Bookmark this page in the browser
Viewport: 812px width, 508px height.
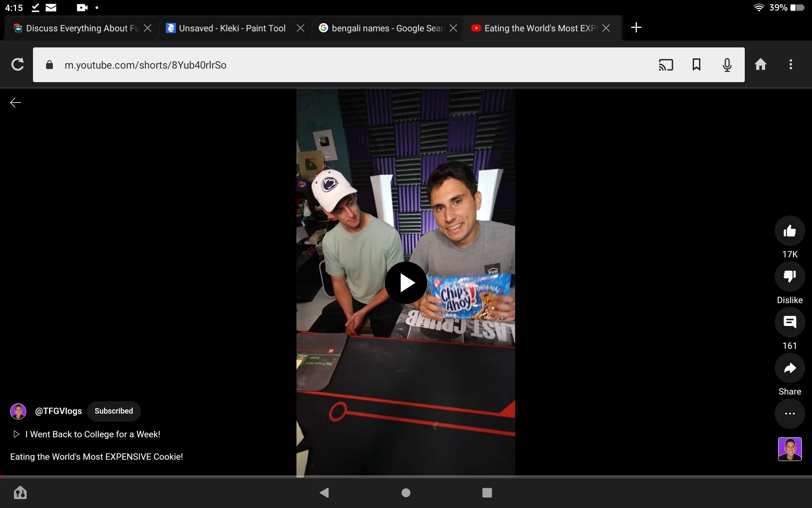coord(696,65)
